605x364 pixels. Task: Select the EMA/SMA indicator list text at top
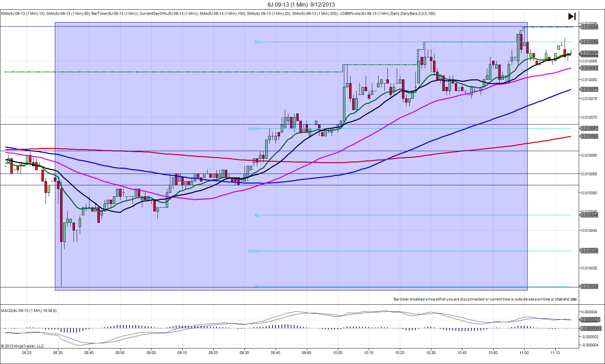(x=218, y=13)
